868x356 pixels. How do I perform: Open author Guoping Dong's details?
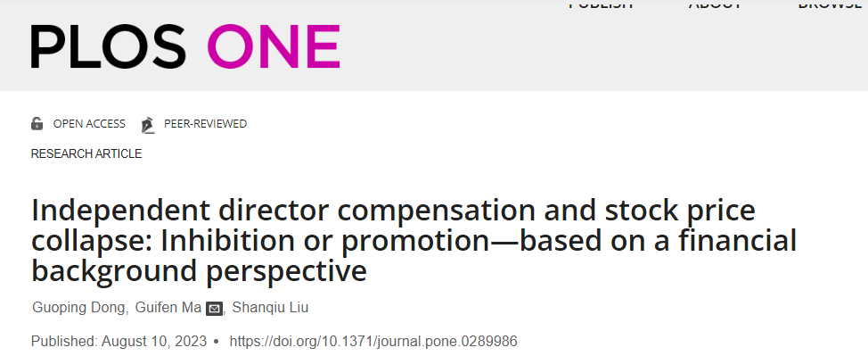tap(78, 308)
